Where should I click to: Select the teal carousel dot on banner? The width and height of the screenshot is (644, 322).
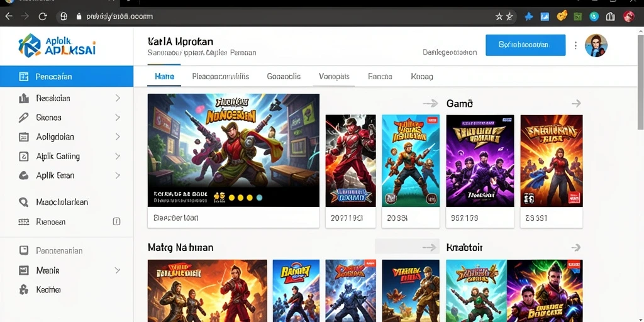pyautogui.click(x=259, y=197)
